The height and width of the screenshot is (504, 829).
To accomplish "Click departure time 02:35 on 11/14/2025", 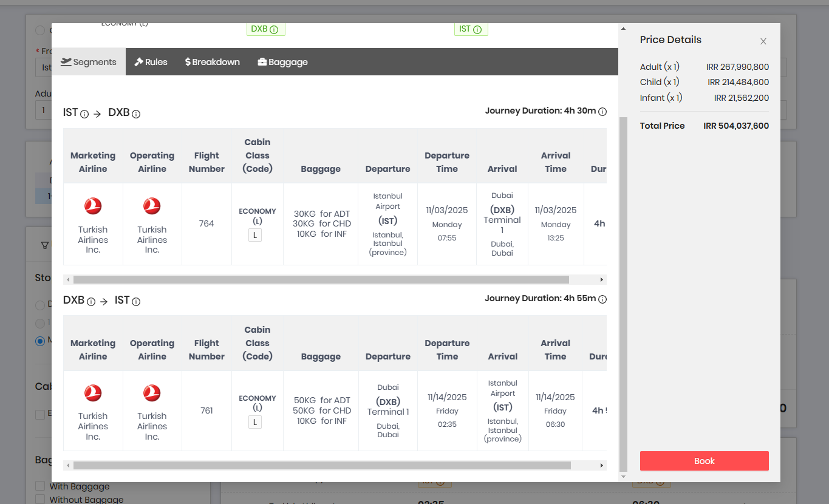I will (x=447, y=424).
